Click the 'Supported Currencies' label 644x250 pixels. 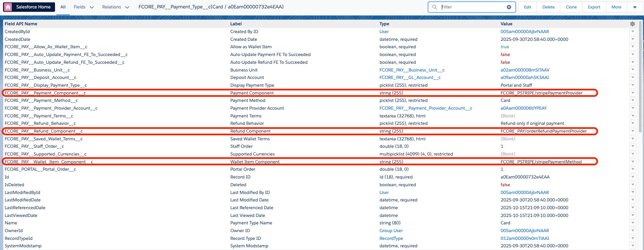click(252, 154)
